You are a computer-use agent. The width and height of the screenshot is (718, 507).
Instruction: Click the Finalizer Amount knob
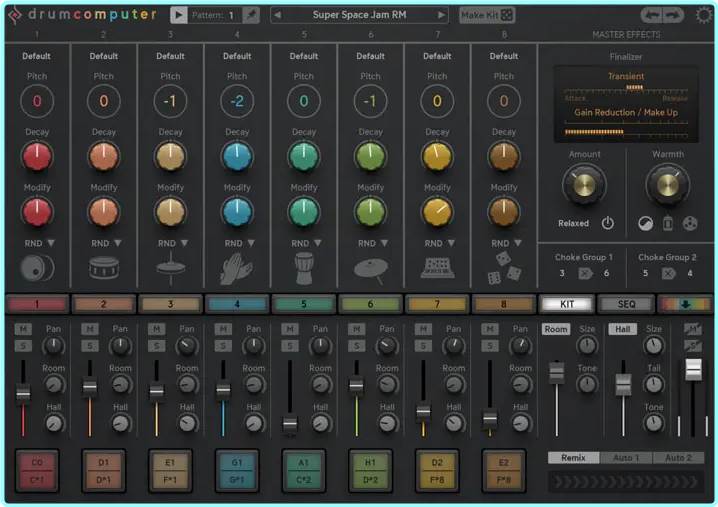[x=584, y=185]
